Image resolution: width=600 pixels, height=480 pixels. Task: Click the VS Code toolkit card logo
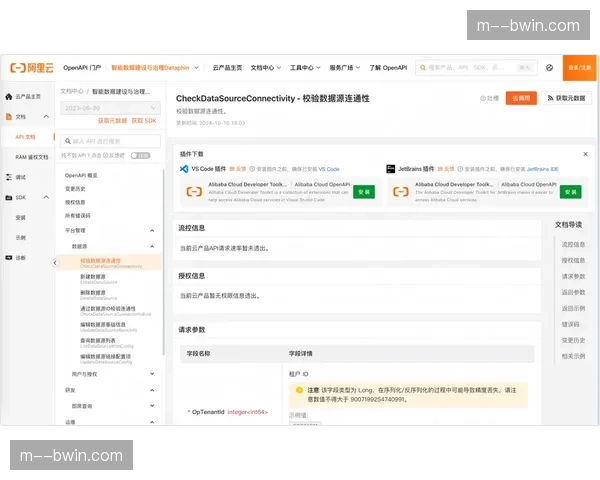194,191
